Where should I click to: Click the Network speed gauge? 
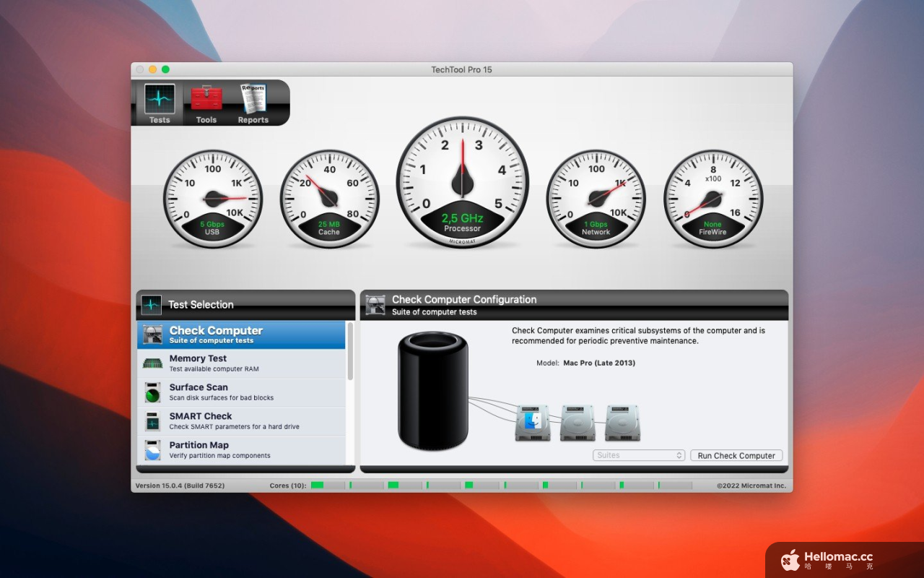596,199
